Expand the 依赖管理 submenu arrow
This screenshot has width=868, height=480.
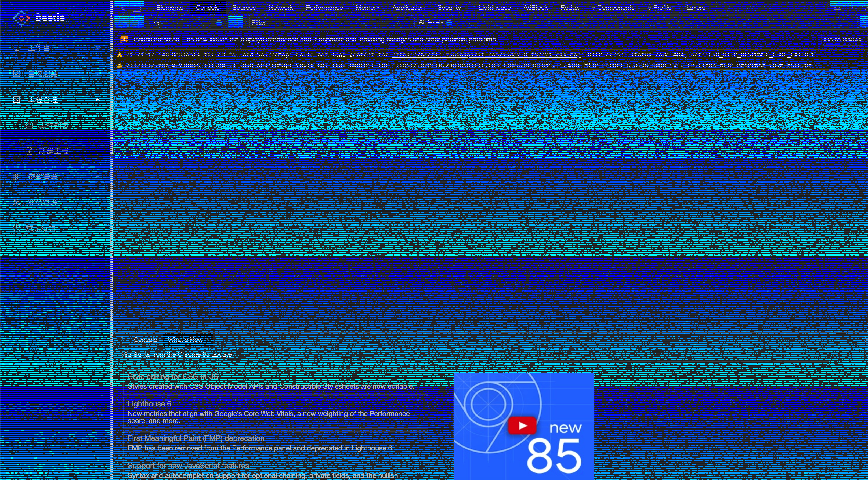98,176
